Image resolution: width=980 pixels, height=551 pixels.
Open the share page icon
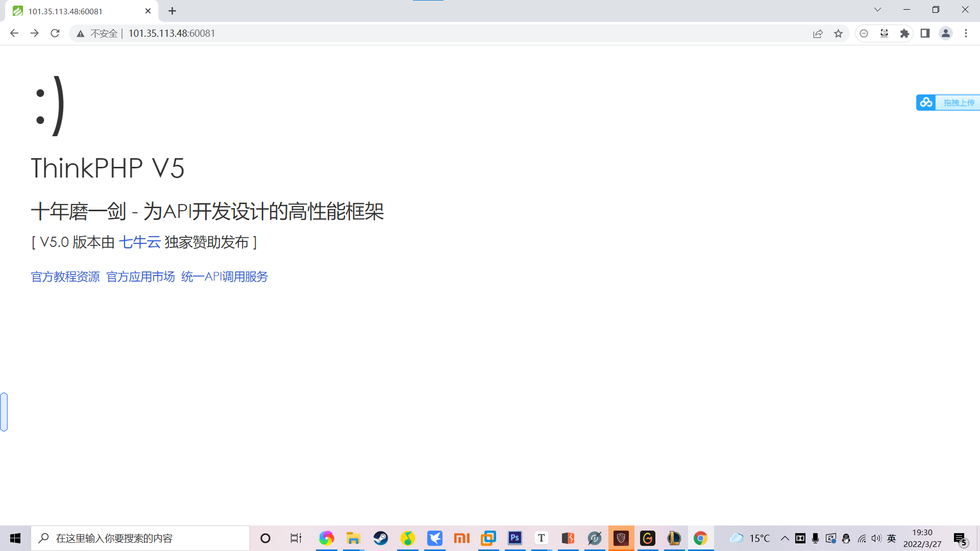pyautogui.click(x=818, y=33)
